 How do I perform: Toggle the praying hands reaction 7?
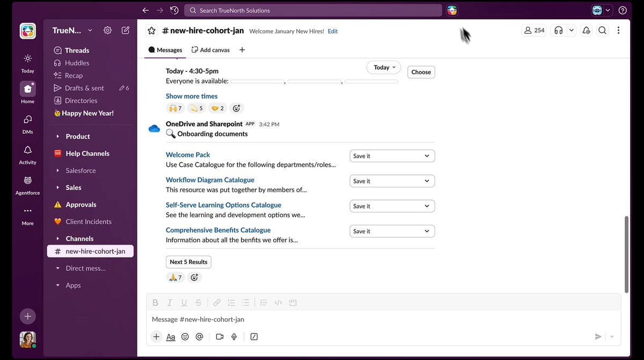coord(175,277)
